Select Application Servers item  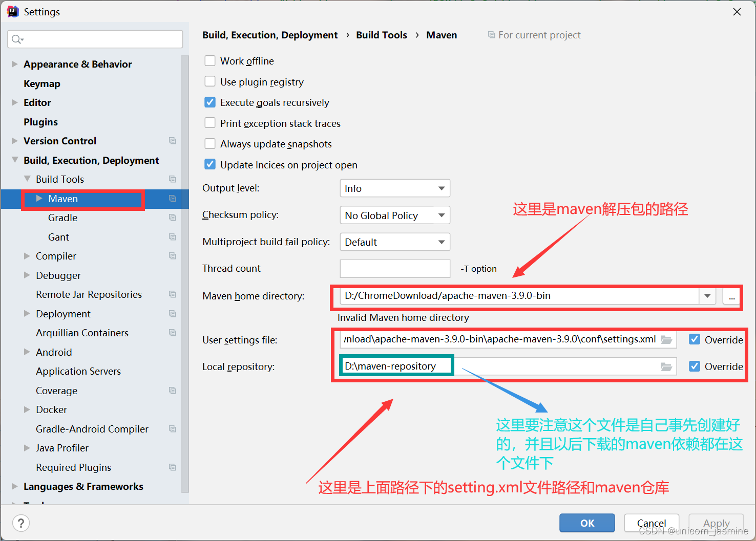(78, 371)
